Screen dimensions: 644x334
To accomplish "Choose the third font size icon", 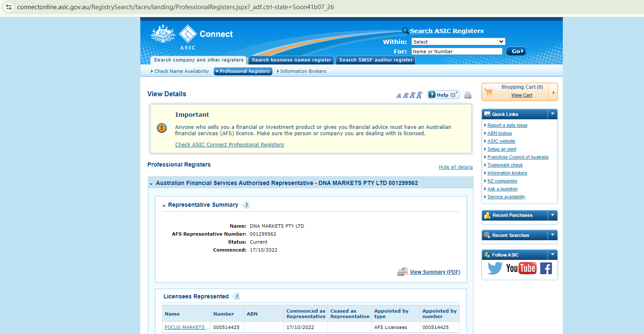I will (x=412, y=95).
